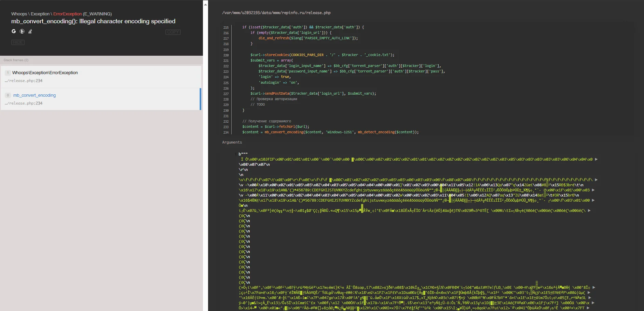Search the error on DuckDuckGo icon

tap(22, 31)
